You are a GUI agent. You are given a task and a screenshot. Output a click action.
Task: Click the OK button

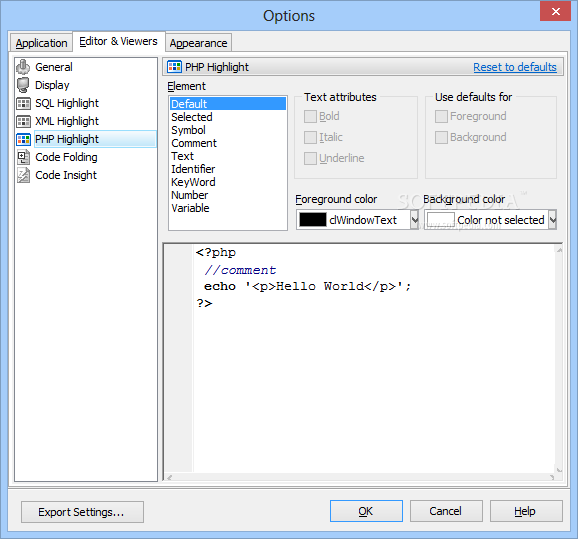pos(366,511)
